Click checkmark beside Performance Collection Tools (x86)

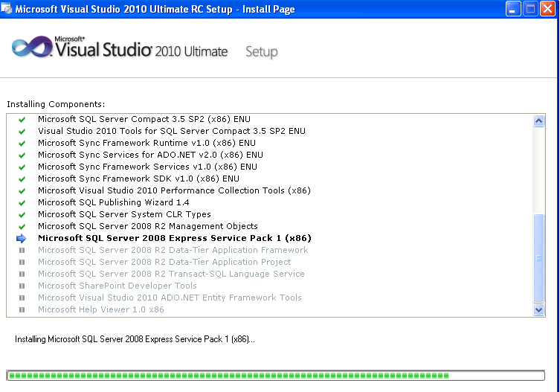click(22, 191)
